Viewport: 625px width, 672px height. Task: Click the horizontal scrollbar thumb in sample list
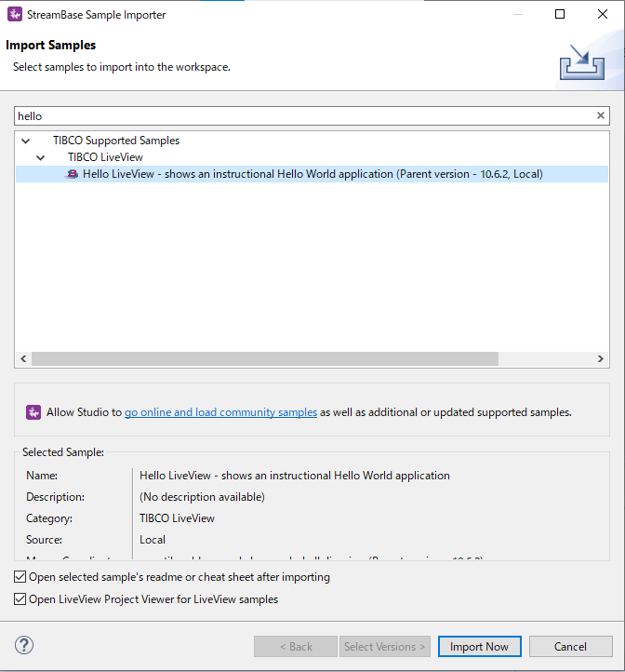point(265,358)
